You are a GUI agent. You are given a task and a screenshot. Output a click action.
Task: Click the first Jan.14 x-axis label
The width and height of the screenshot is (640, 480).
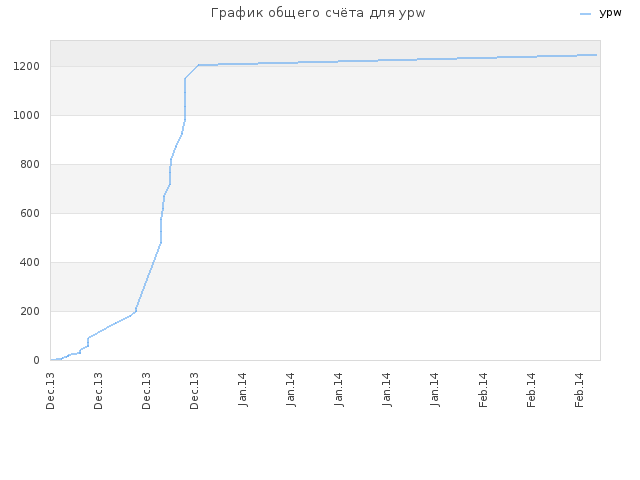(x=242, y=390)
